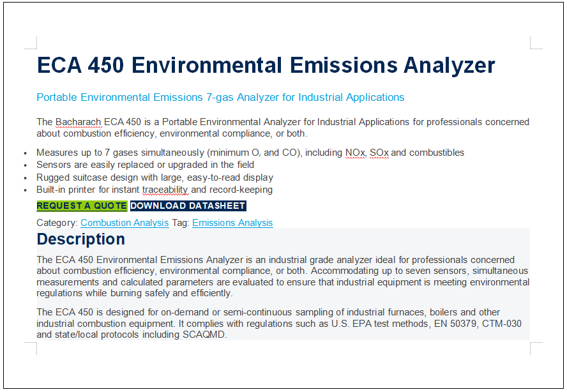This screenshot has width=567, height=392.
Task: Open the Combustion Analysis category link
Action: (125, 223)
